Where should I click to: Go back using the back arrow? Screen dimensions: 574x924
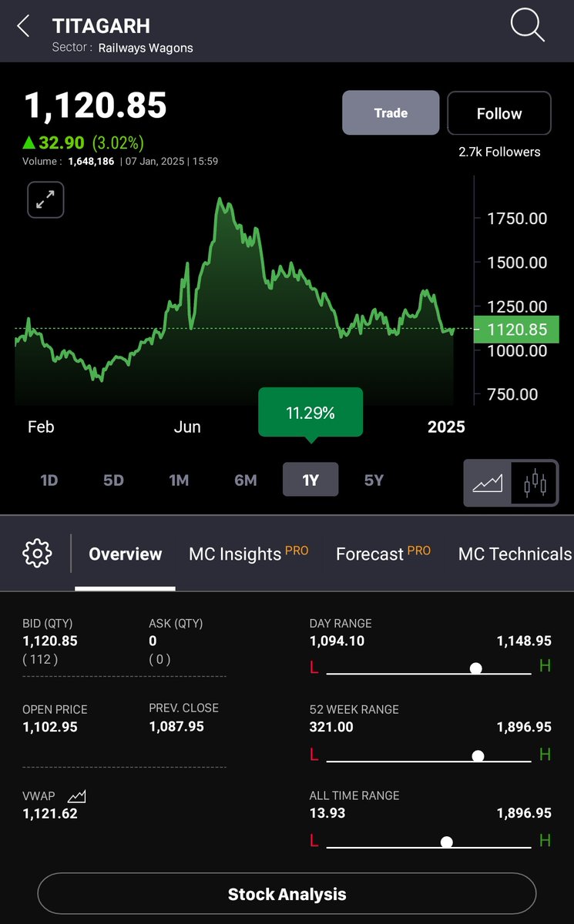[23, 26]
